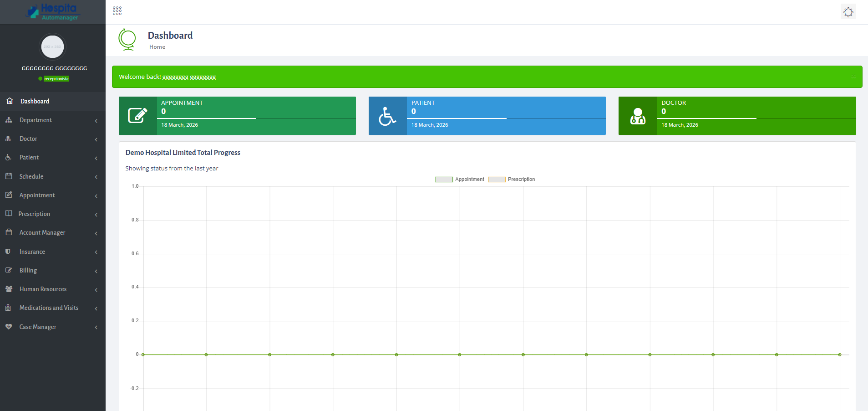Select the Dashboard home icon in sidebar

[x=10, y=101]
